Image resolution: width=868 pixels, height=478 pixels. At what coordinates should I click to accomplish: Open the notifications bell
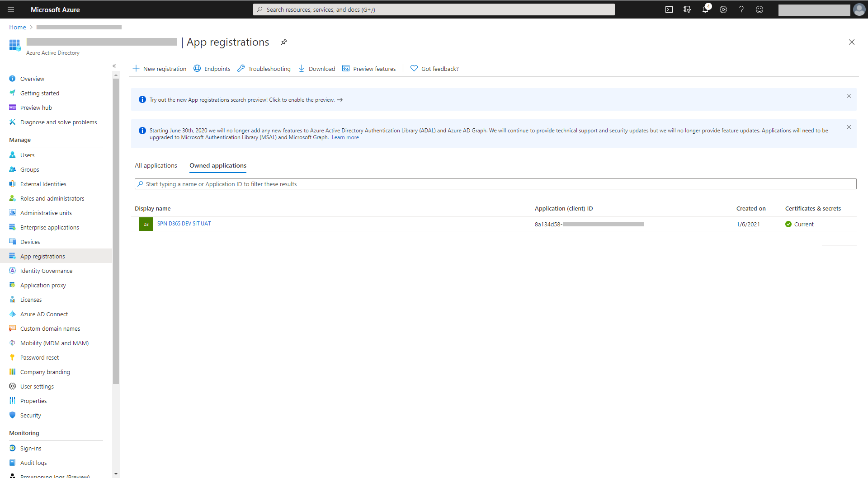(x=705, y=9)
